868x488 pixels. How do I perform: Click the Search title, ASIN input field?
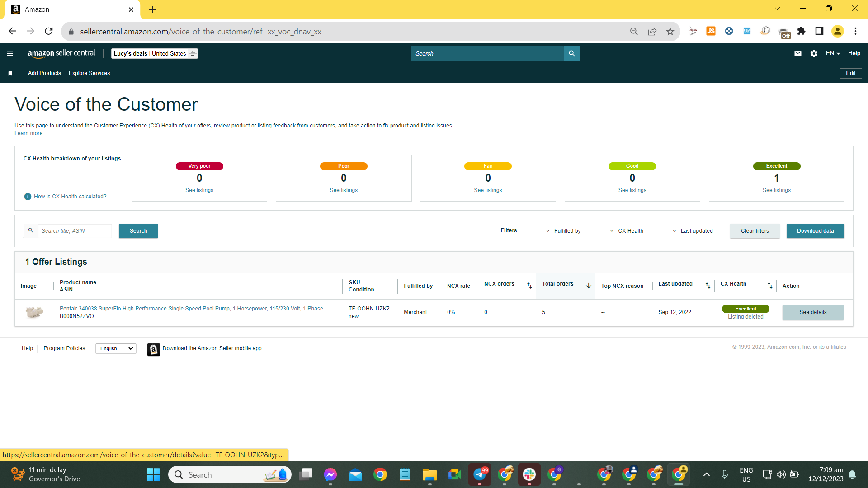[75, 231]
